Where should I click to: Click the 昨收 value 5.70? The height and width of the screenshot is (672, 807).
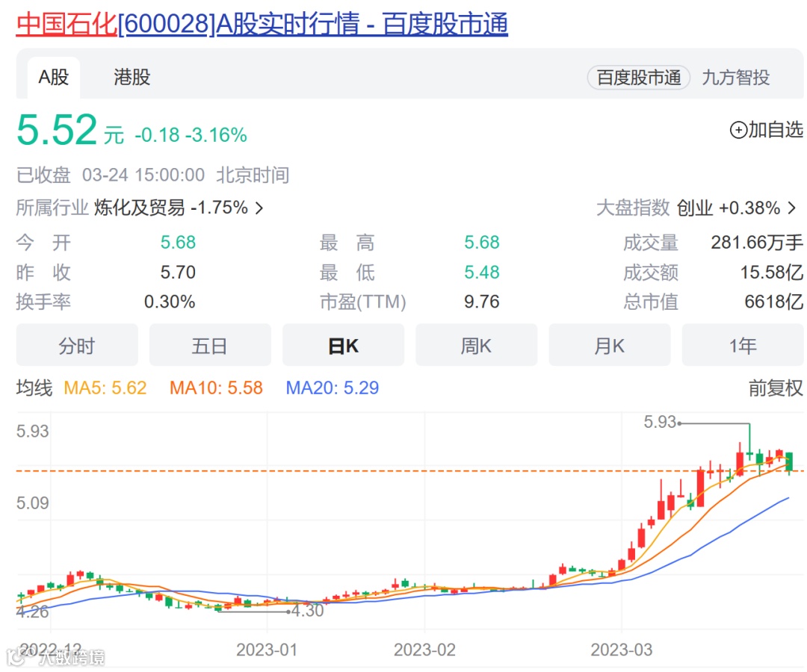[178, 272]
